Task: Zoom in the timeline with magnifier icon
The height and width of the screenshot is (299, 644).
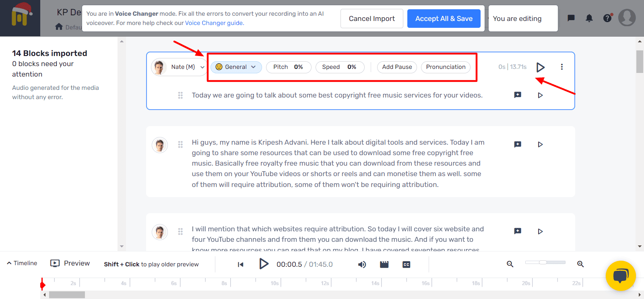Action: [x=580, y=264]
